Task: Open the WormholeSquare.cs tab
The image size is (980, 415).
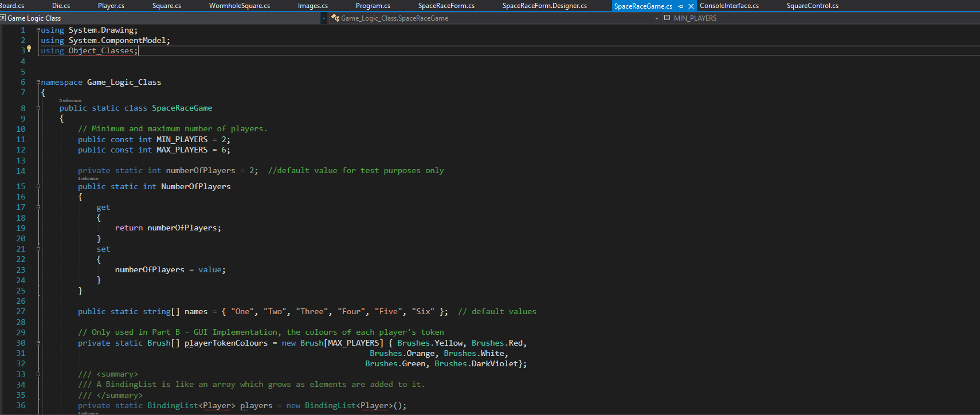Action: pyautogui.click(x=239, y=6)
